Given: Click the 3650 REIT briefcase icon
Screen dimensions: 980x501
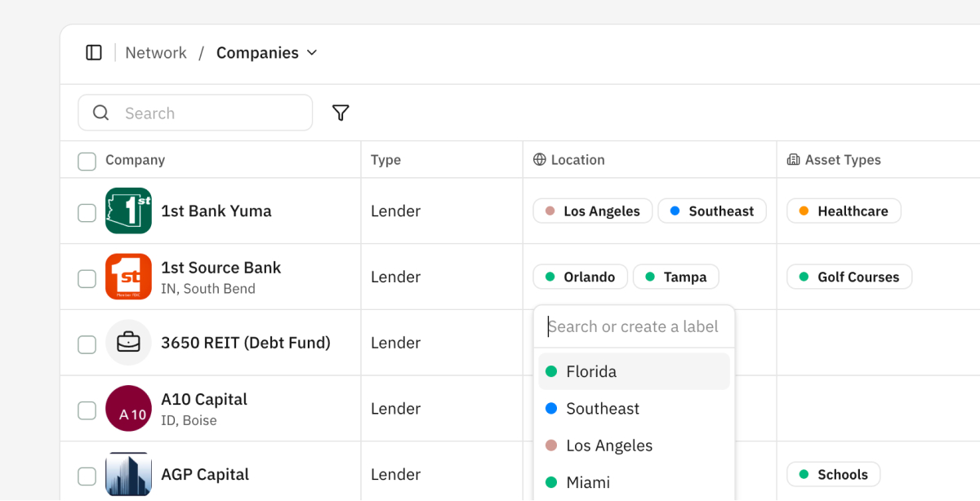Looking at the screenshot, I should (x=128, y=343).
